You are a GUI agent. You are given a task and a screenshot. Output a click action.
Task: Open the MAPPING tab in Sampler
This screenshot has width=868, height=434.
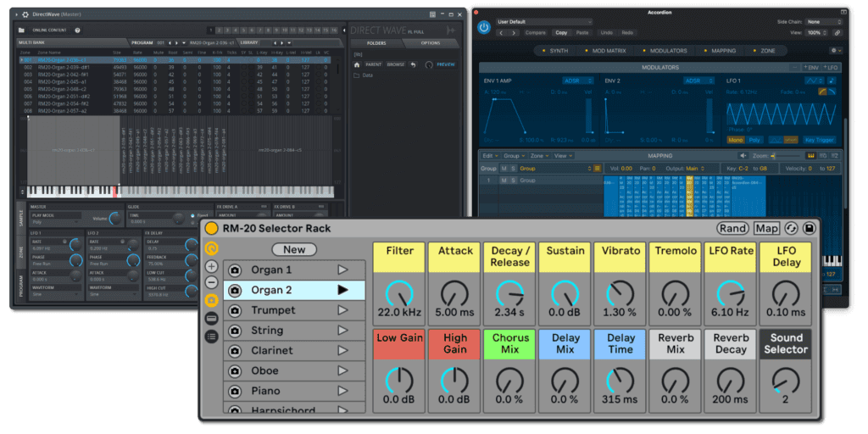tap(721, 50)
